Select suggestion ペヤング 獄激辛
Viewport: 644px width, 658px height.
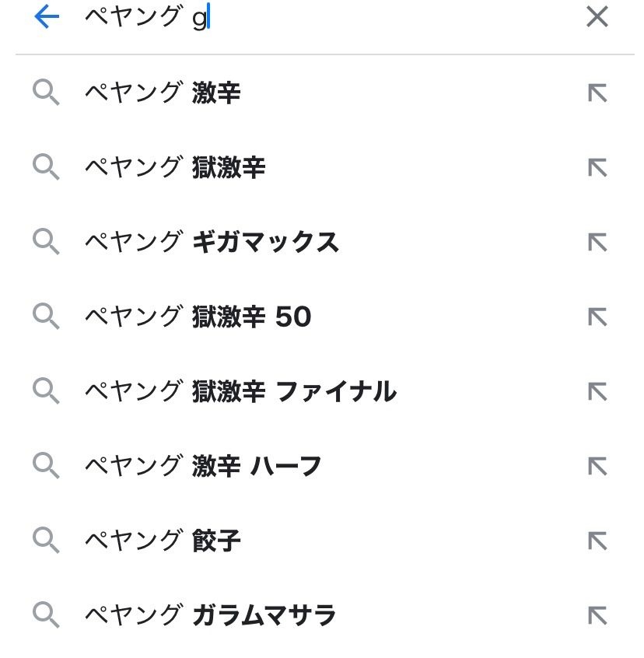click(175, 168)
